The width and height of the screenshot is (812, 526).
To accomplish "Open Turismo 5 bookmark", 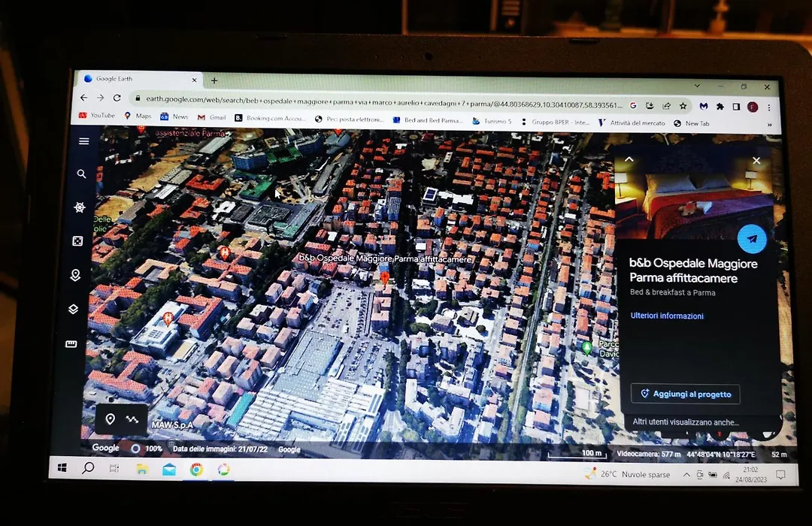I will pyautogui.click(x=492, y=121).
